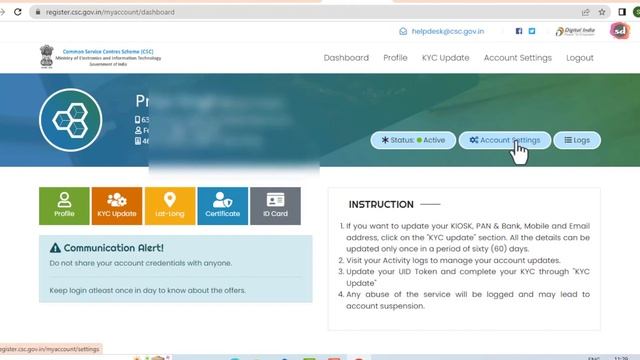Click the hexagon profile picture circle
Screen dimensions: 640x360
click(71, 120)
